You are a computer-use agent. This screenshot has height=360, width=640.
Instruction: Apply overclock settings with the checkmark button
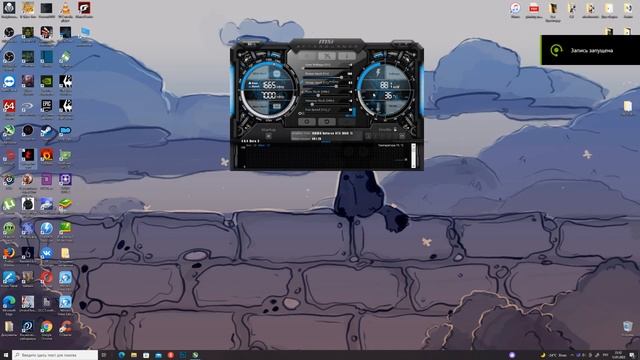346,122
